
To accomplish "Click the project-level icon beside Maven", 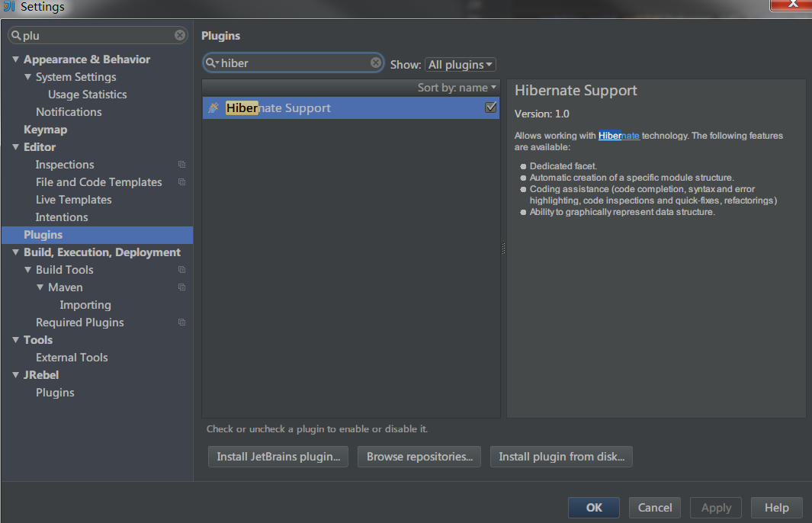I will (181, 287).
